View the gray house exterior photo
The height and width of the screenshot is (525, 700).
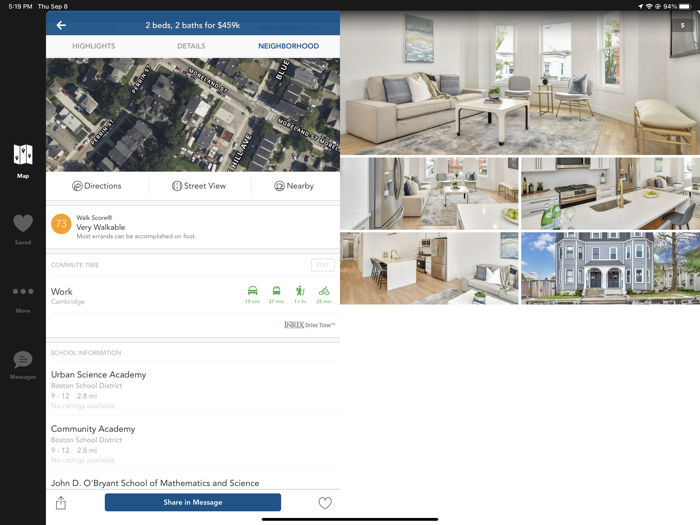[610, 268]
